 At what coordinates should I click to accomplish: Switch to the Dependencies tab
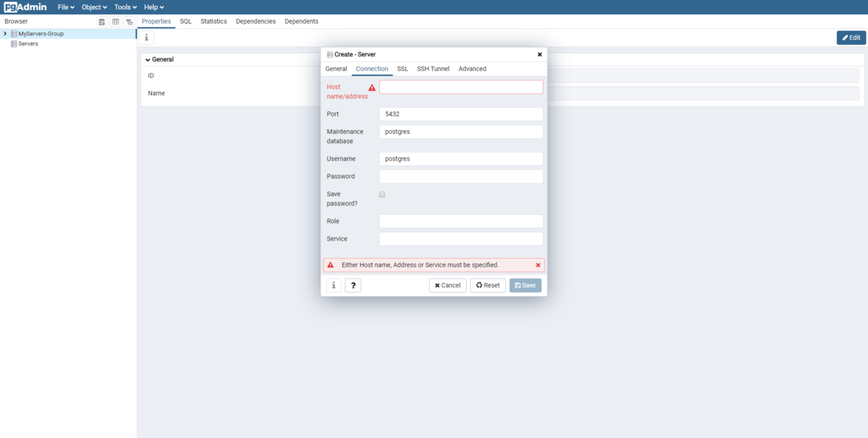(x=256, y=22)
